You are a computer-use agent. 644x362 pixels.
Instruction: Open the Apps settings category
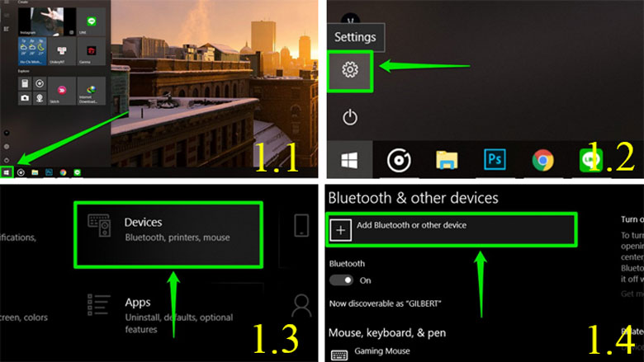(x=168, y=311)
